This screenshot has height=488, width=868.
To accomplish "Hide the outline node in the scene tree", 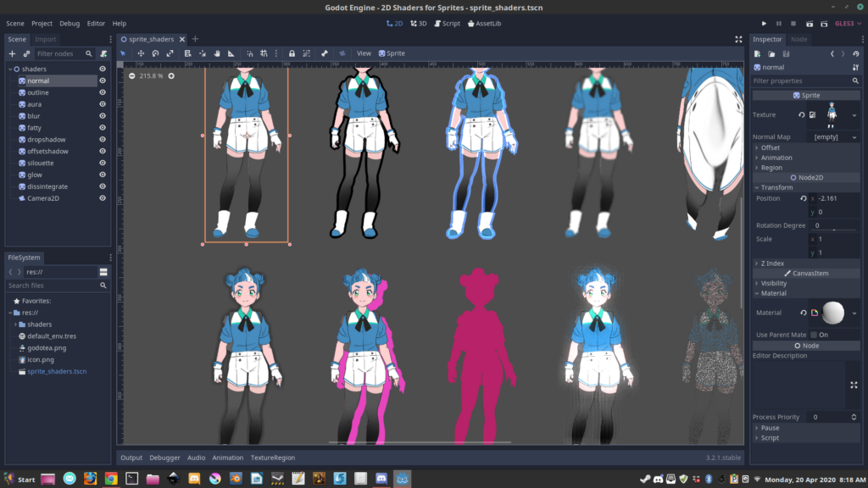I will [103, 92].
